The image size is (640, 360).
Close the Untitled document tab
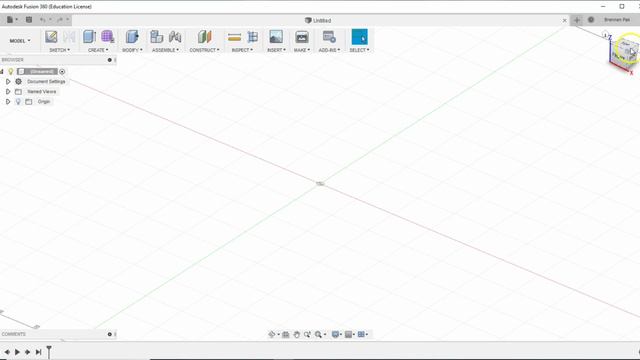564,20
